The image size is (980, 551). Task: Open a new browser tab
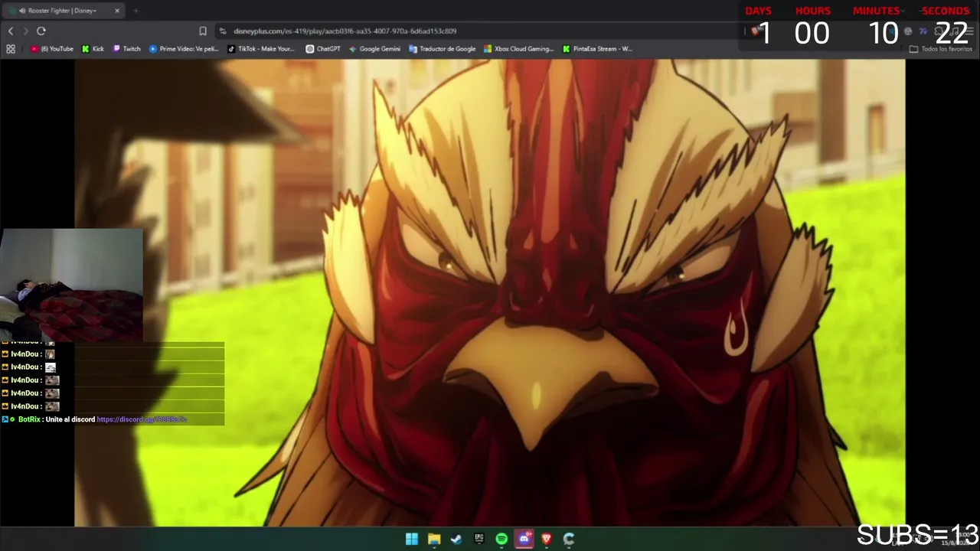click(136, 11)
